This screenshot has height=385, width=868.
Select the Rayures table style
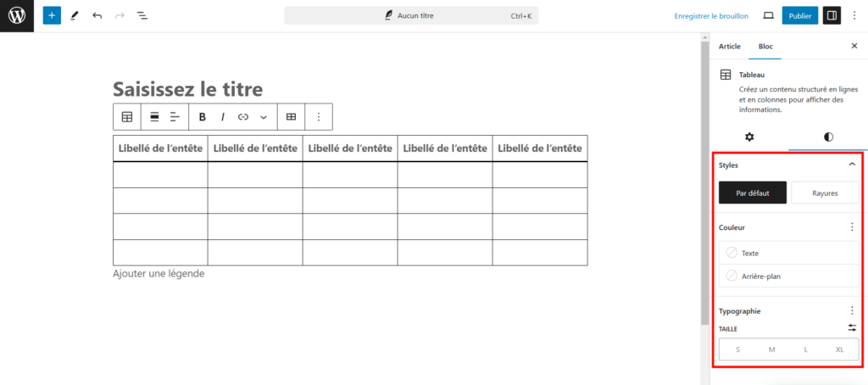825,193
